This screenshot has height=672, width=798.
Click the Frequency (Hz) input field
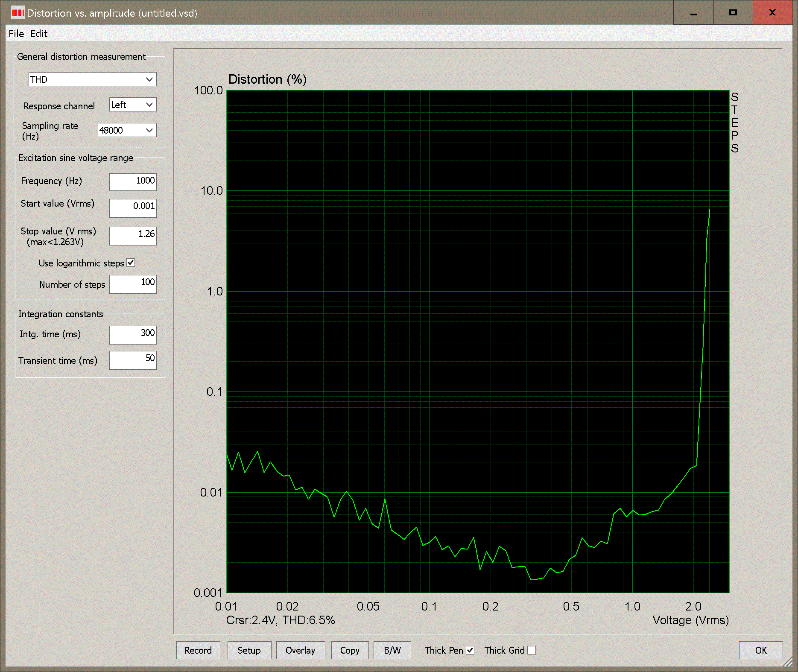[x=133, y=181]
